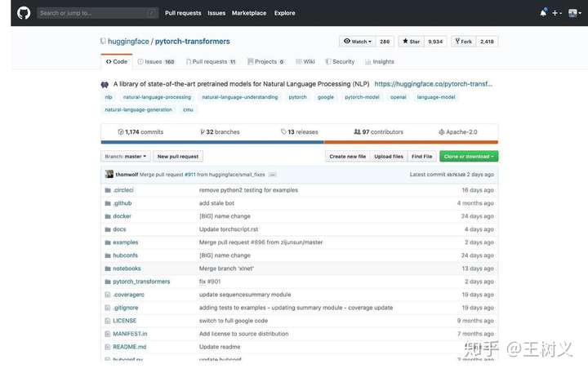The image size is (588, 373).
Task: Open Pull requests in top navigation
Action: (183, 13)
